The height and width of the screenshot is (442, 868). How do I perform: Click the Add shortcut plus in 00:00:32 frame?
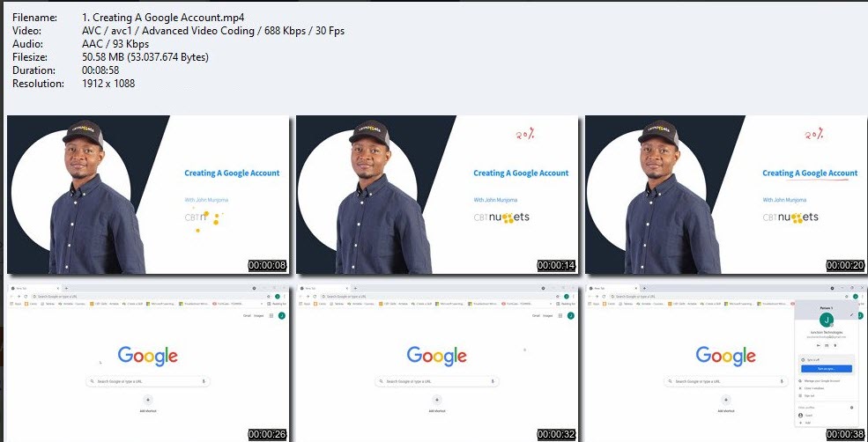click(x=437, y=400)
